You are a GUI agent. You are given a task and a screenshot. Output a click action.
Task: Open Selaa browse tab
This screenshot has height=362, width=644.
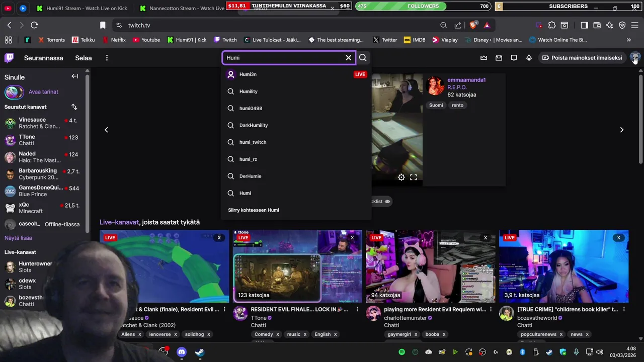pos(84,58)
